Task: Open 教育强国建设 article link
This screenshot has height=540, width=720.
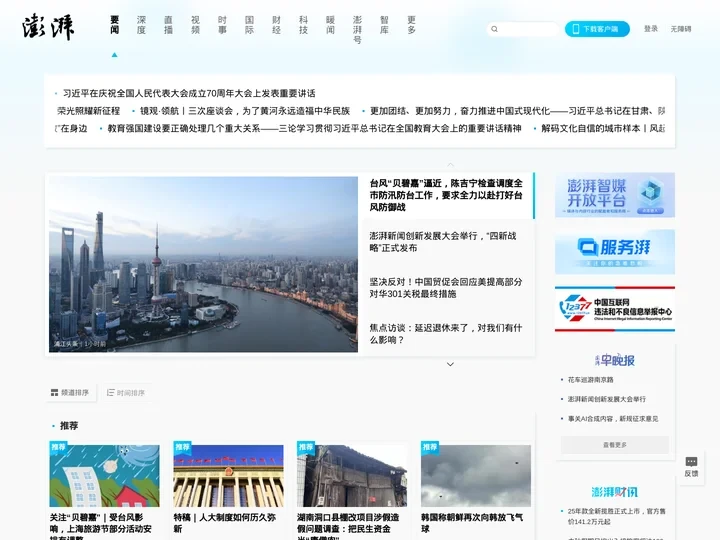Action: [x=315, y=128]
